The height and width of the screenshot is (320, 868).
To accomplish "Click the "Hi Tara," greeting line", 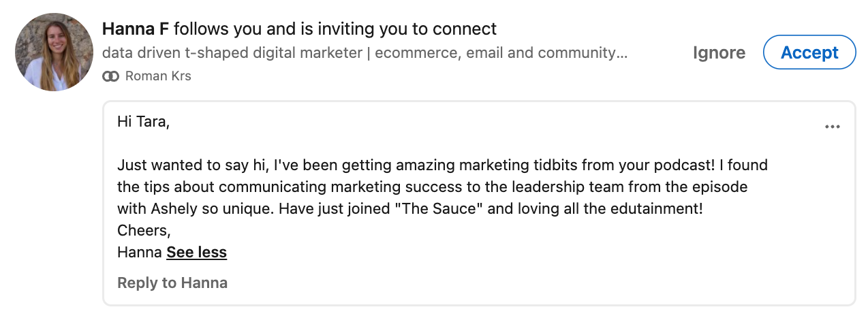I will pyautogui.click(x=143, y=122).
